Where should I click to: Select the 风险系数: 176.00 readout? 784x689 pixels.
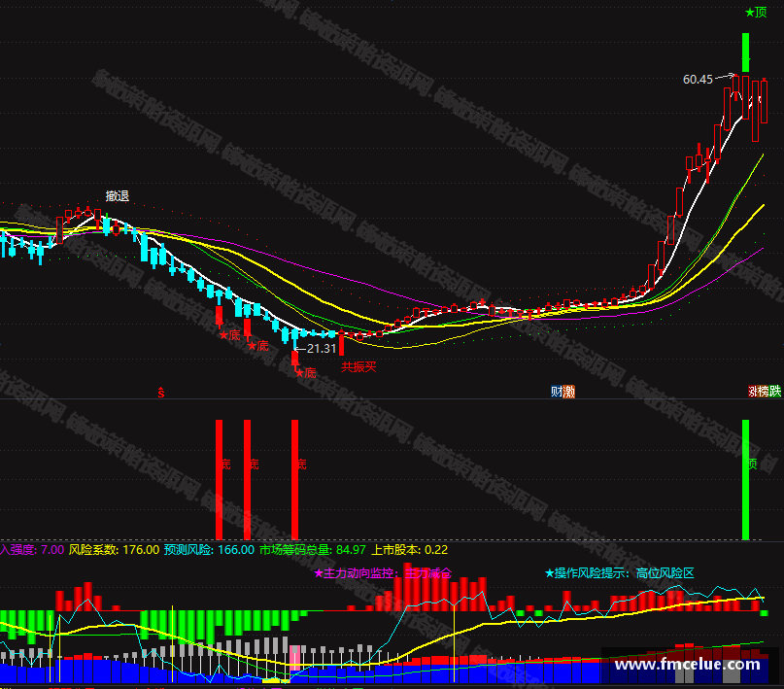coord(114,550)
